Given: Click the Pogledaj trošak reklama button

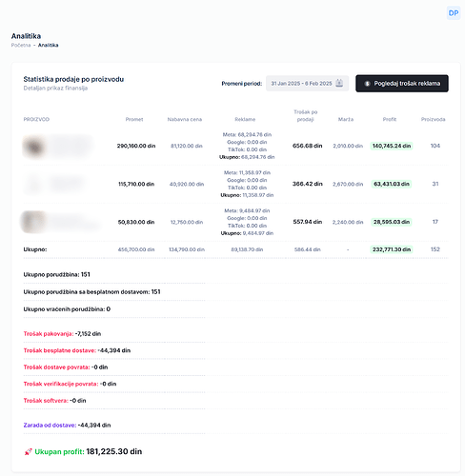Looking at the screenshot, I should point(402,84).
